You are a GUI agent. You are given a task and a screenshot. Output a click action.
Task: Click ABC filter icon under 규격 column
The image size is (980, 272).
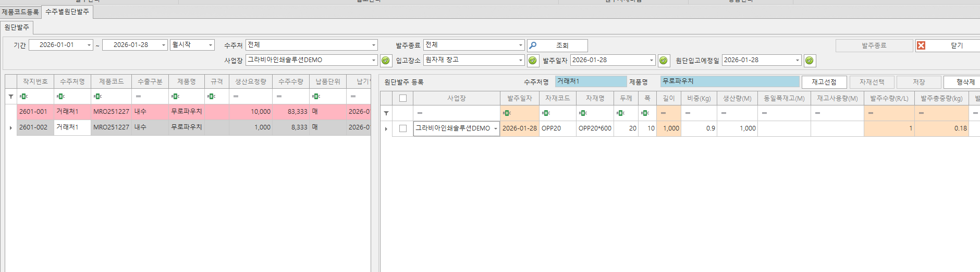point(211,96)
